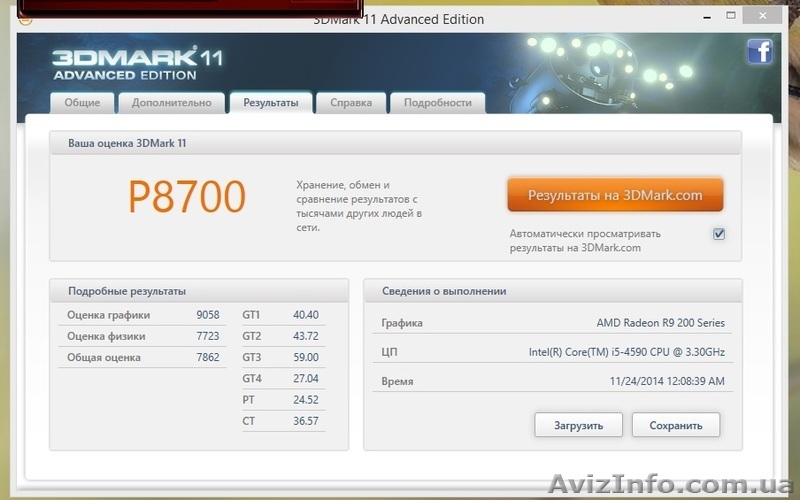
Task: Click the timestamp 11/24/2014 12:08:39 AM
Action: click(667, 381)
